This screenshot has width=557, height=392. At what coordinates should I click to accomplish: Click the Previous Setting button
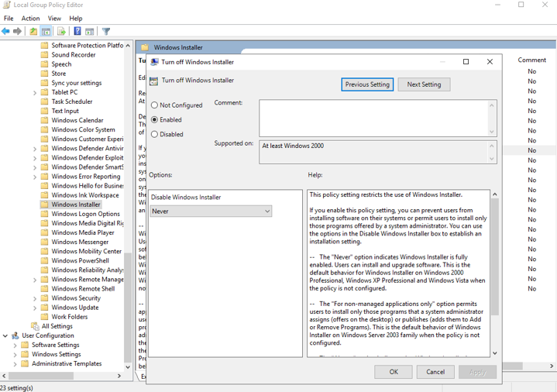[367, 84]
